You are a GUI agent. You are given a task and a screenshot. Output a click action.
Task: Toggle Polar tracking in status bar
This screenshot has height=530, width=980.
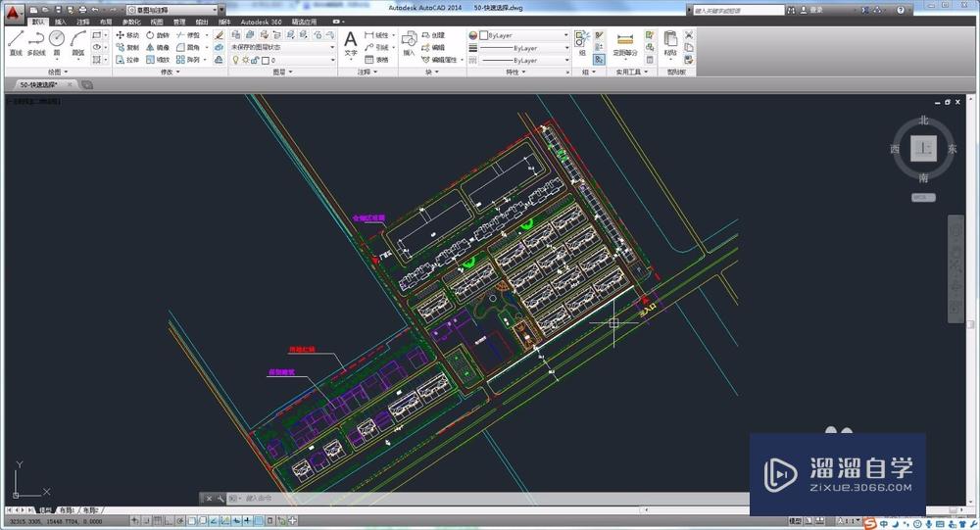coord(180,520)
